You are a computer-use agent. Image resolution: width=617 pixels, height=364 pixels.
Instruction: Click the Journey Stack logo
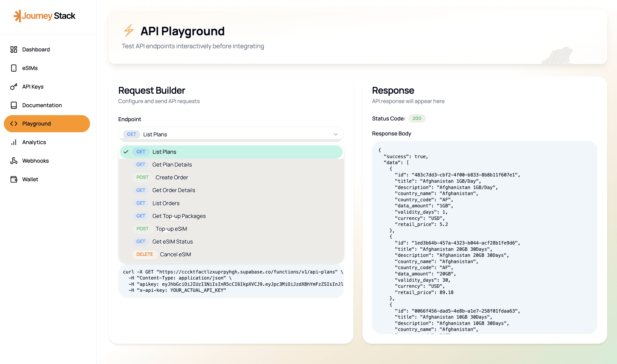pos(44,16)
